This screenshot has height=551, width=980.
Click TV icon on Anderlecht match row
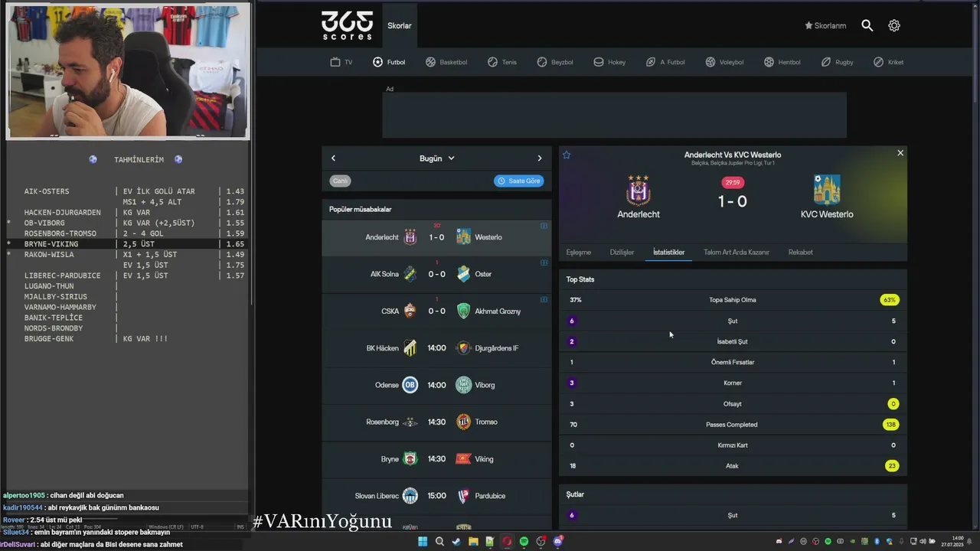coord(544,226)
